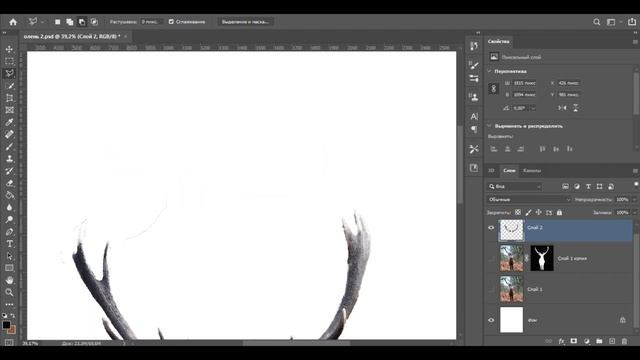
Task: Toggle width-height link in Properties
Action: [x=493, y=89]
